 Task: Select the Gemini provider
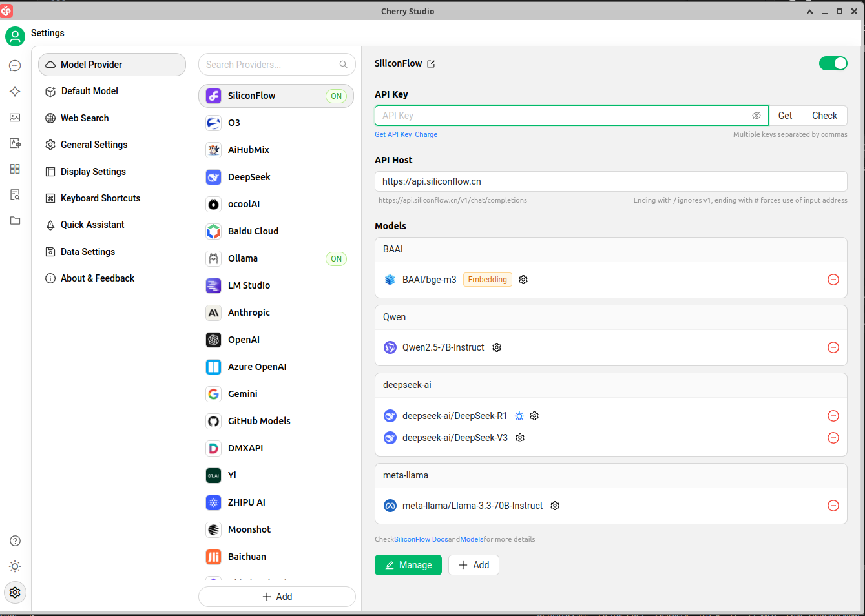[x=276, y=394]
